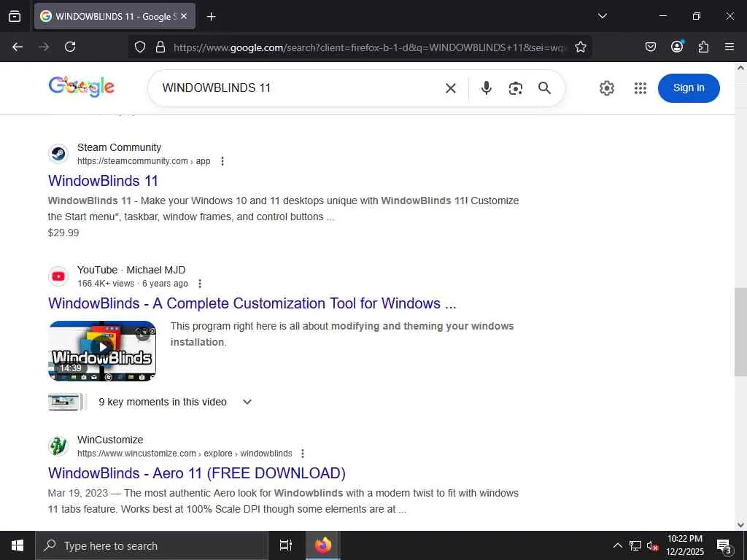Image resolution: width=747 pixels, height=560 pixels.
Task: Bookmark this page with the star
Action: pyautogui.click(x=580, y=47)
